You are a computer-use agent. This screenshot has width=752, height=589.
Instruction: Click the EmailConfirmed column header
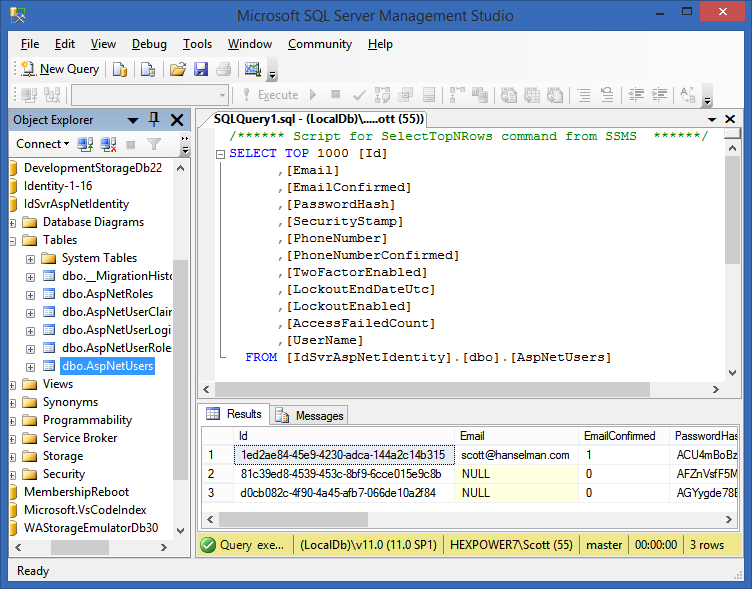click(623, 436)
